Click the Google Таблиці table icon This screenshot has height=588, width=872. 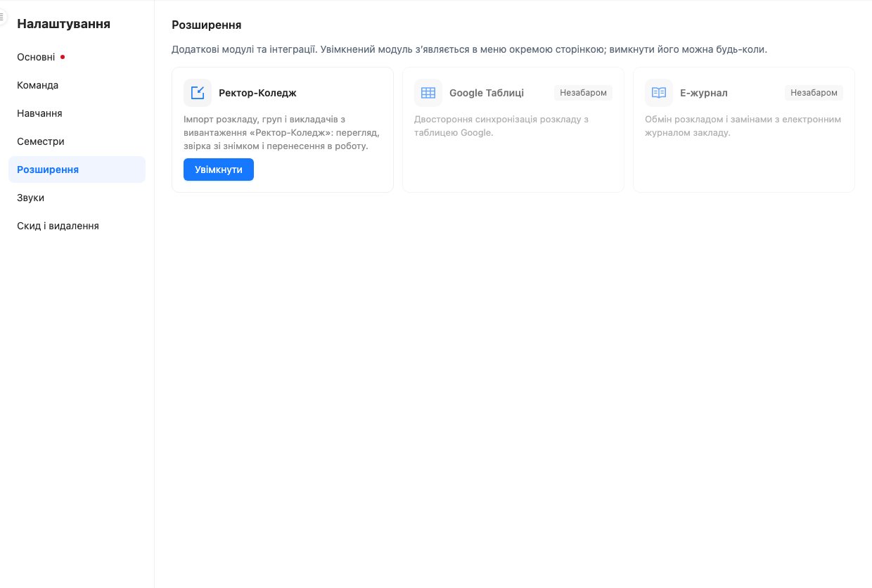click(x=428, y=93)
